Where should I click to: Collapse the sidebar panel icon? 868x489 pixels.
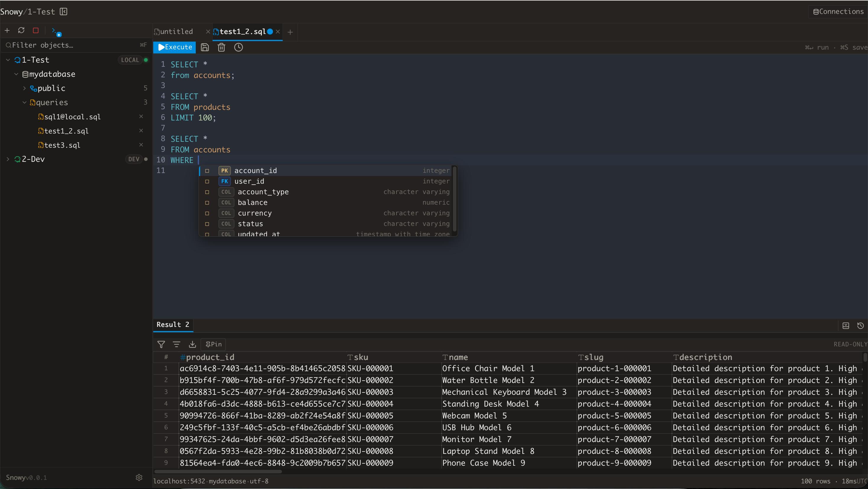click(63, 12)
